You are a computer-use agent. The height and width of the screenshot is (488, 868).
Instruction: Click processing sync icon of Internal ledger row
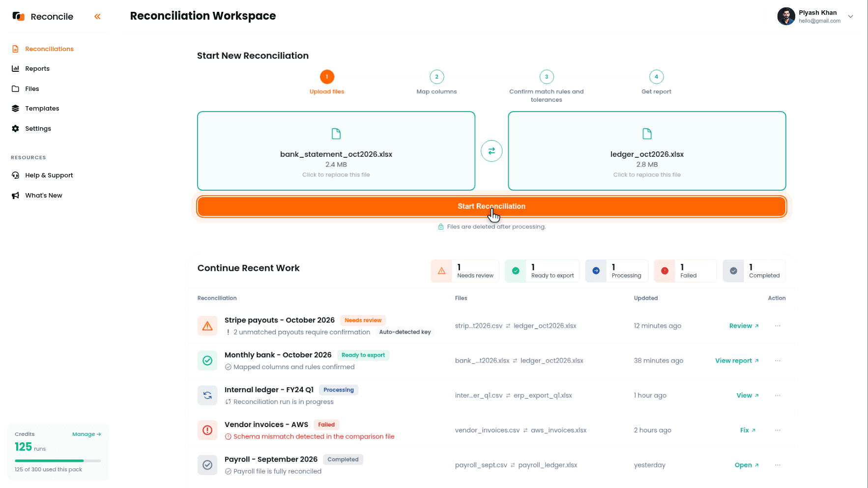coord(207,395)
